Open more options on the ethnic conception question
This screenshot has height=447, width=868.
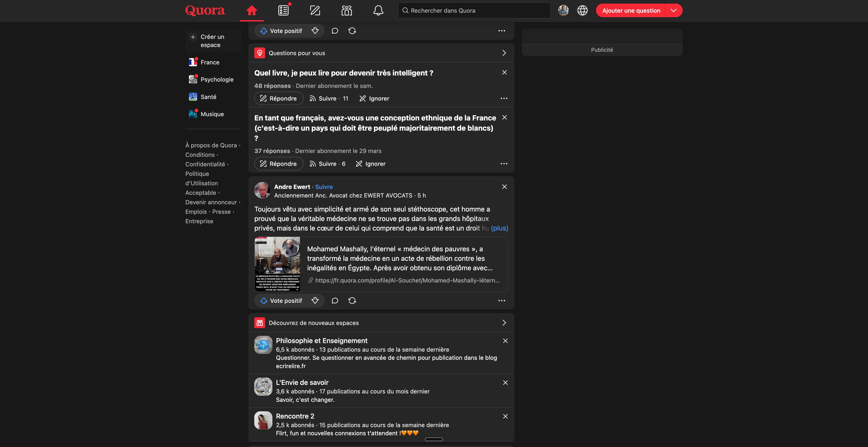[x=504, y=164]
